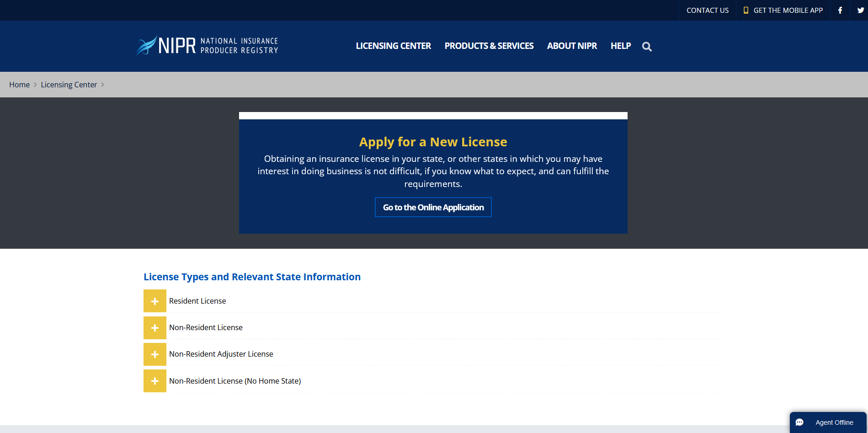This screenshot has width=868, height=433.
Task: Expand the Resident License section
Action: pos(154,301)
